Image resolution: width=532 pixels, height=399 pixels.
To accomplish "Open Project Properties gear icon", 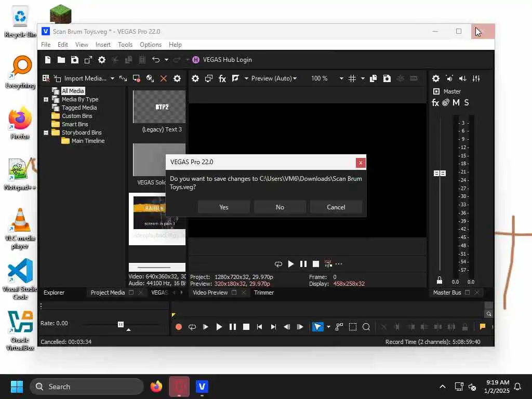I will [102, 60].
